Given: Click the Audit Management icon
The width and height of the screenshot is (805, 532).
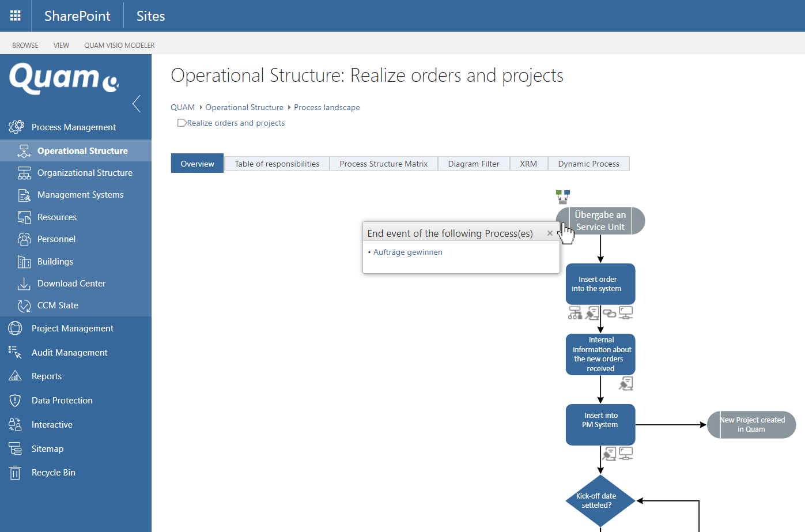Looking at the screenshot, I should click(16, 352).
